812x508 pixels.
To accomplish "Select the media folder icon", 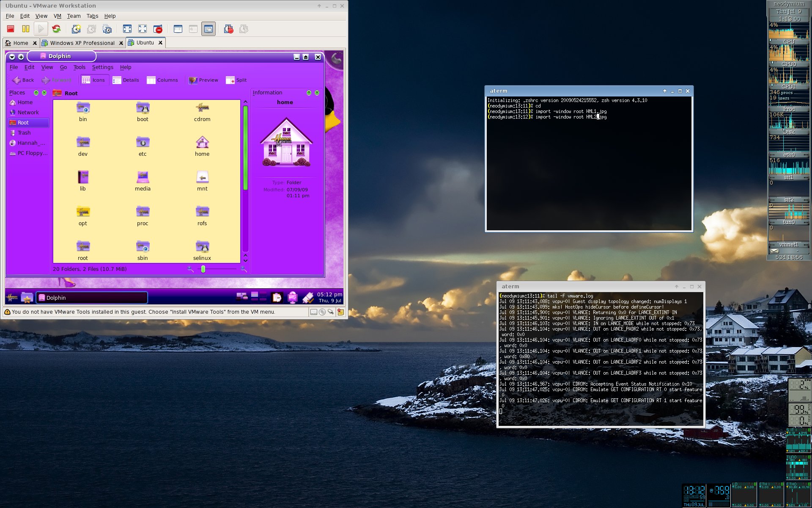I will coord(143,177).
